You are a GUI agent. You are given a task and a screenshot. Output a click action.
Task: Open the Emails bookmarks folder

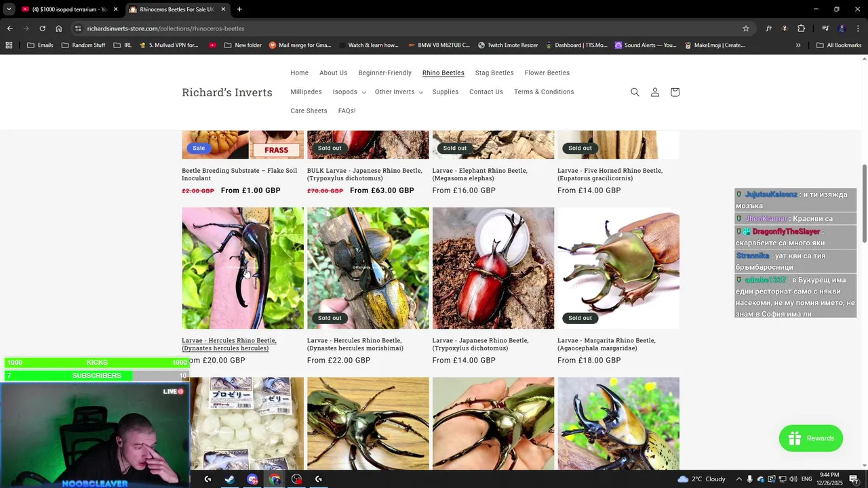40,45
